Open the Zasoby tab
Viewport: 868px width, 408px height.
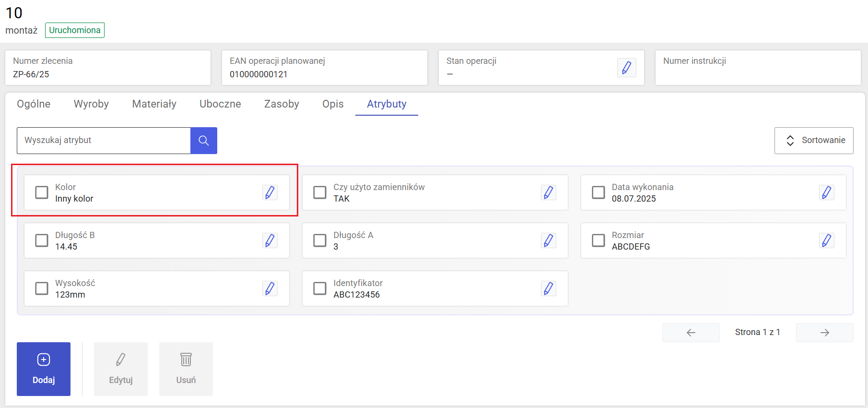[x=282, y=104]
